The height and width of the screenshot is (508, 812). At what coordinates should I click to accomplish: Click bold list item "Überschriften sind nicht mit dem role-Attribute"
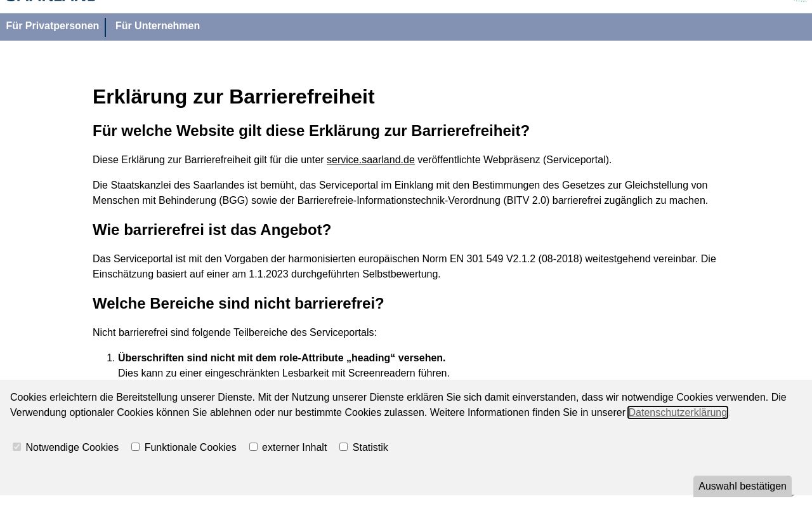(x=282, y=358)
